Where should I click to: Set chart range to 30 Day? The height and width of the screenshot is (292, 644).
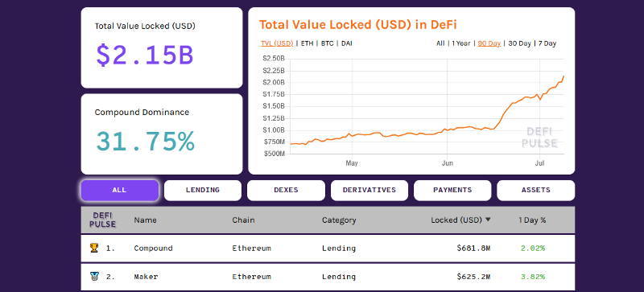point(519,43)
